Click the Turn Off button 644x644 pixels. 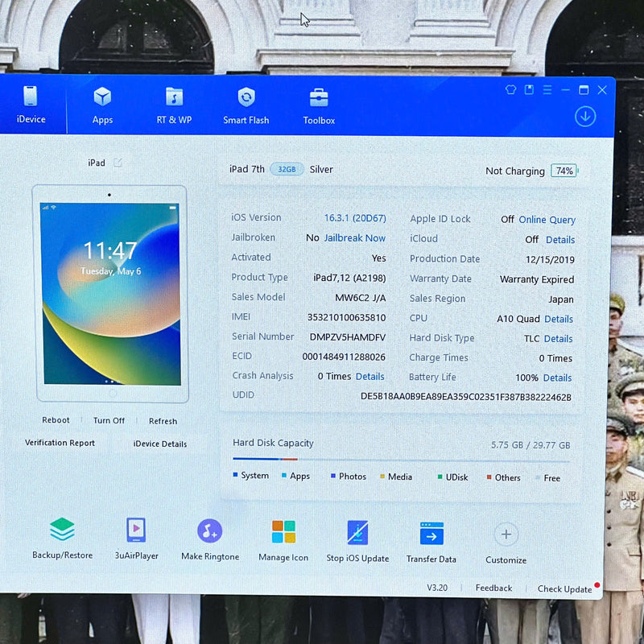point(109,420)
